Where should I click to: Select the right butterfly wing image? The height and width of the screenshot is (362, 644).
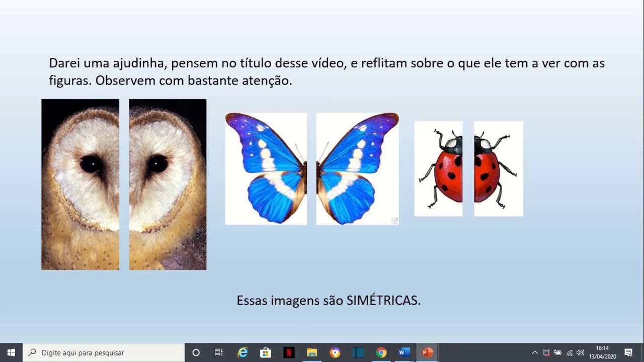(358, 168)
